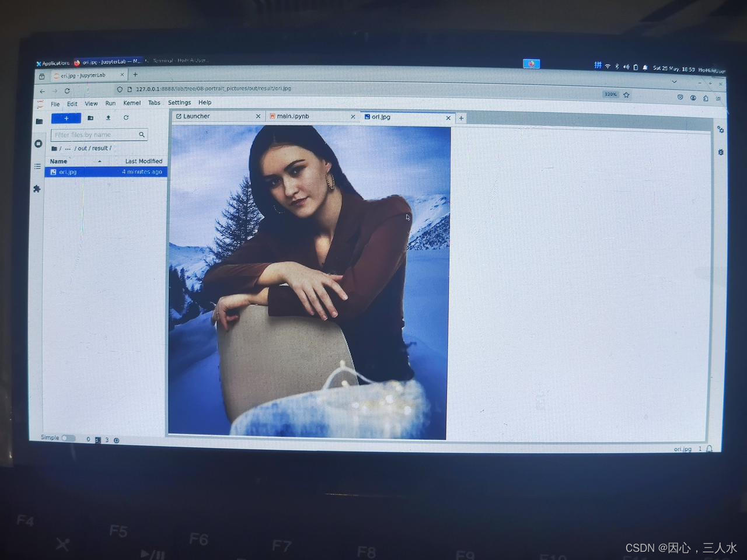Open the Run menu

[110, 103]
